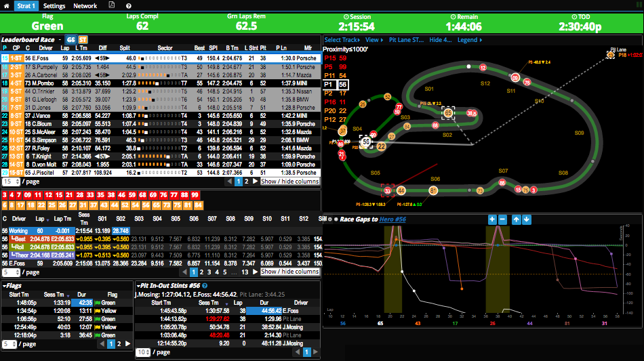Shift race gaps chart up with arrow

[x=516, y=219]
